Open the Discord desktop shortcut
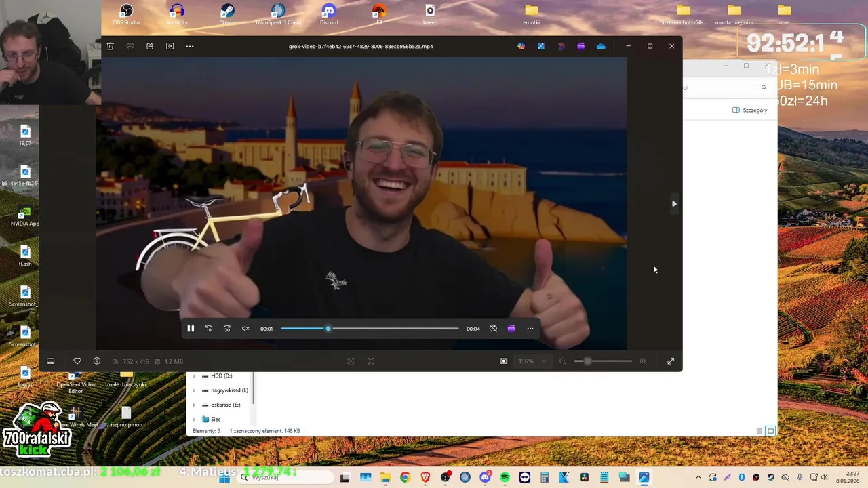This screenshot has height=488, width=868. click(x=329, y=15)
